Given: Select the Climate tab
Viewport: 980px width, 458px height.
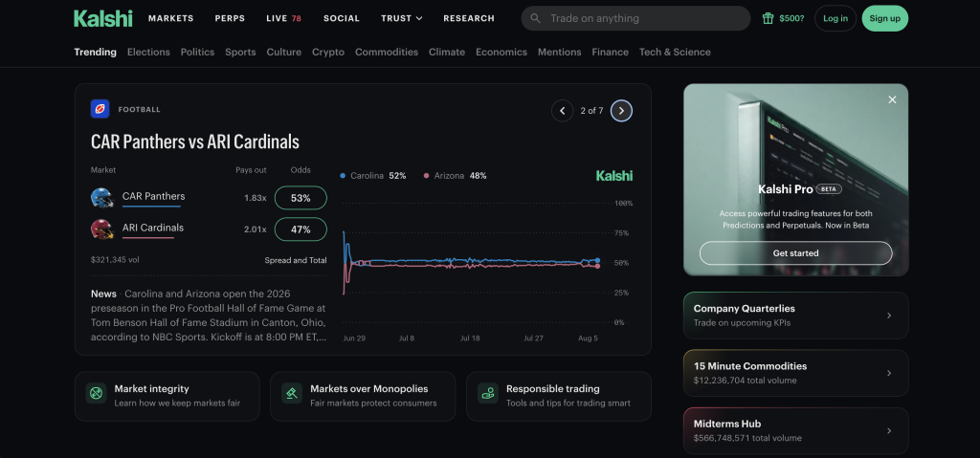Looking at the screenshot, I should point(447,52).
